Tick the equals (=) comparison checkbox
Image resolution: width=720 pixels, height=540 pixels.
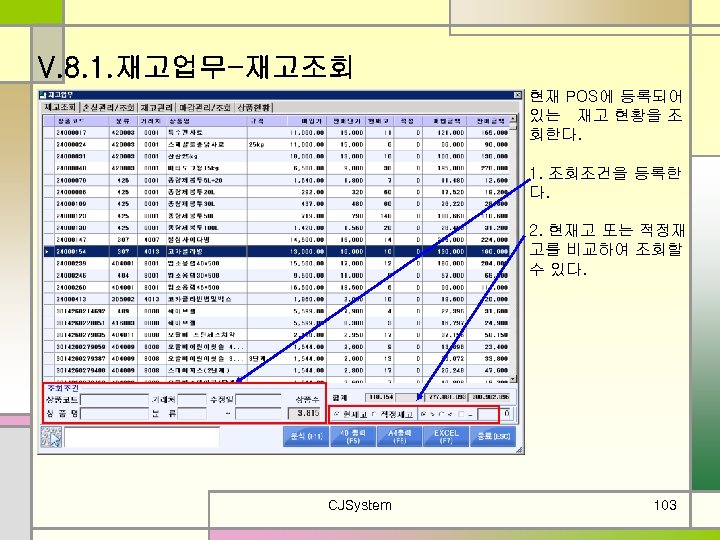[461, 414]
